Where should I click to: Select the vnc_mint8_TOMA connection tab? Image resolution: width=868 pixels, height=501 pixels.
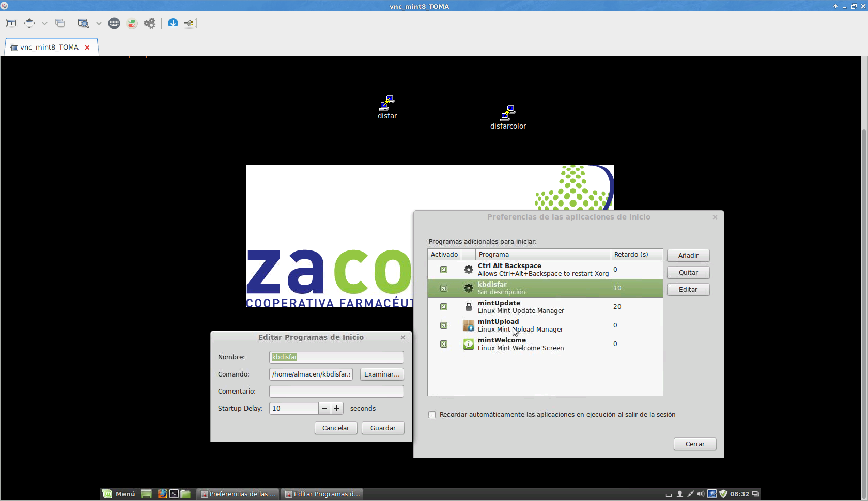[49, 47]
